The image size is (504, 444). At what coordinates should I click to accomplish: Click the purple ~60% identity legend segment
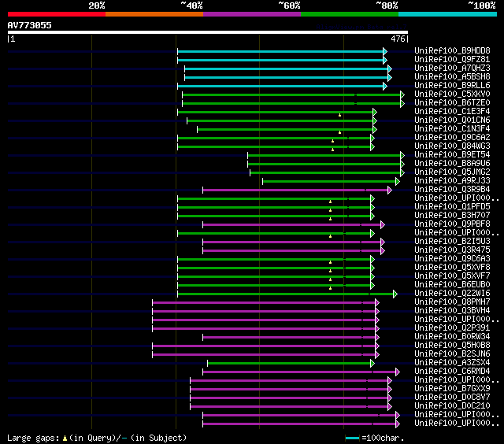[252, 14]
